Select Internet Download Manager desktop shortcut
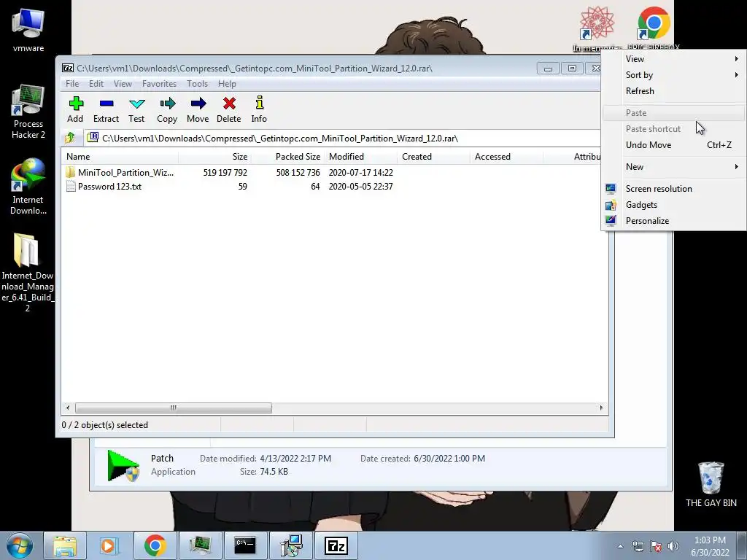This screenshot has height=560, width=747. 28,187
